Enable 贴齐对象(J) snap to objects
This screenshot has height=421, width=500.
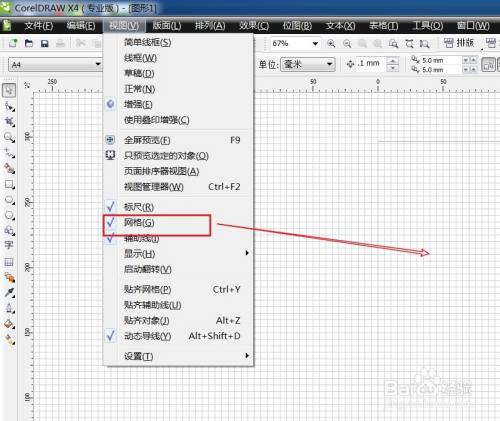pyautogui.click(x=178, y=320)
